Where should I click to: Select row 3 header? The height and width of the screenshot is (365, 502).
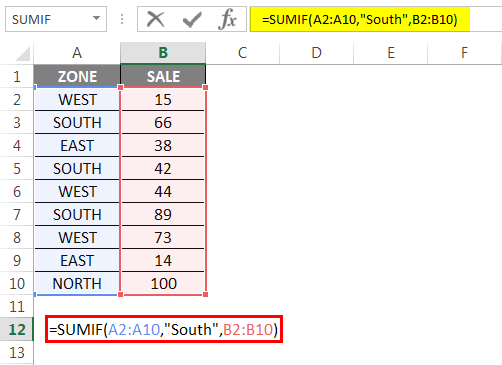coord(17,123)
